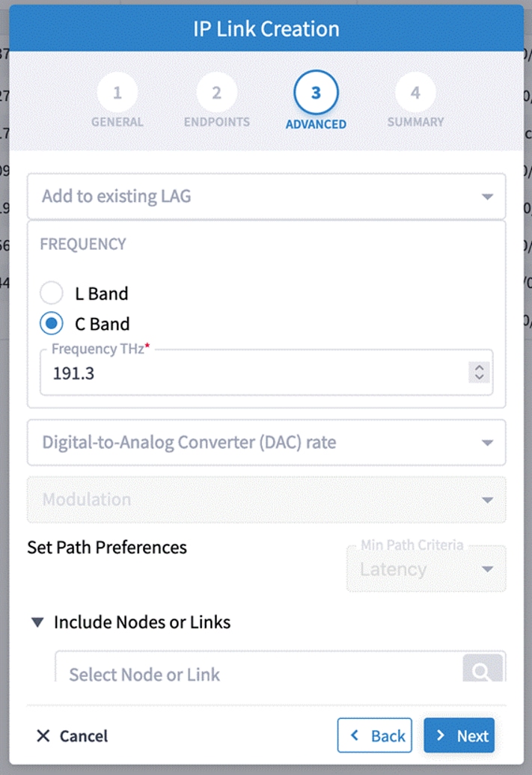
Task: Click the left chevron icon in Back button
Action: (x=353, y=735)
